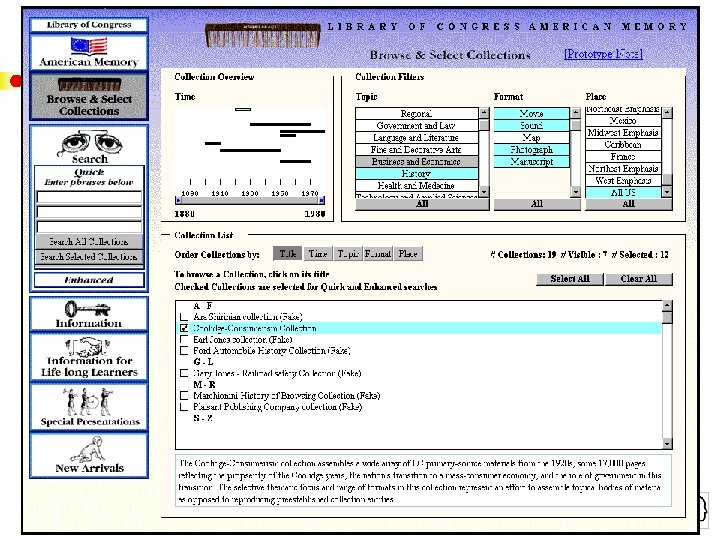The image size is (720, 540).
Task: Toggle Language and Literature topic filter
Action: 416,137
